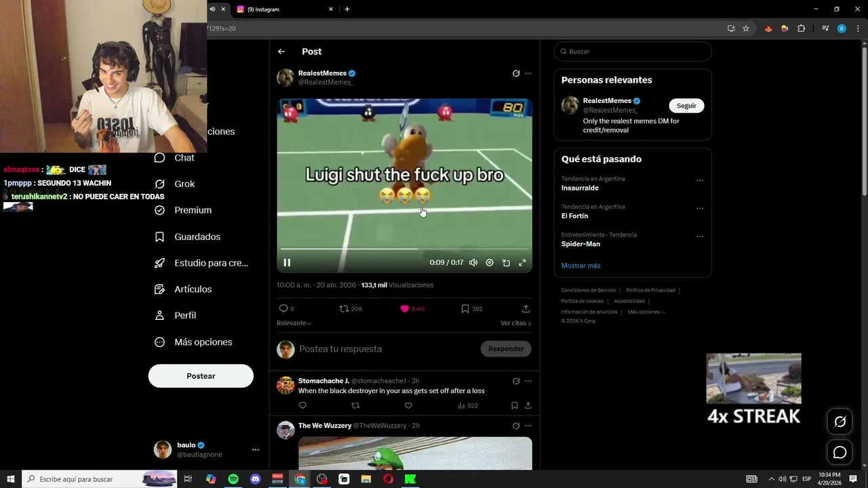Open Premium in sidebar

[x=183, y=210]
